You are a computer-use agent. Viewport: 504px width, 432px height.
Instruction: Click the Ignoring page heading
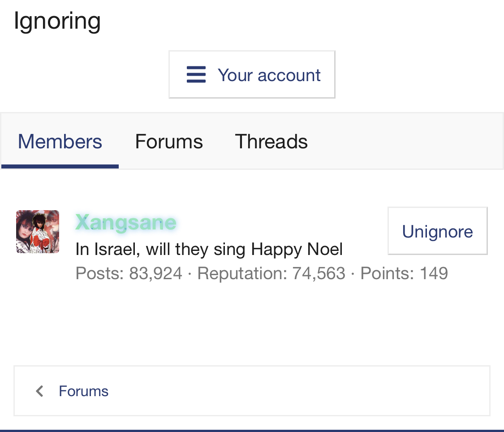57,22
